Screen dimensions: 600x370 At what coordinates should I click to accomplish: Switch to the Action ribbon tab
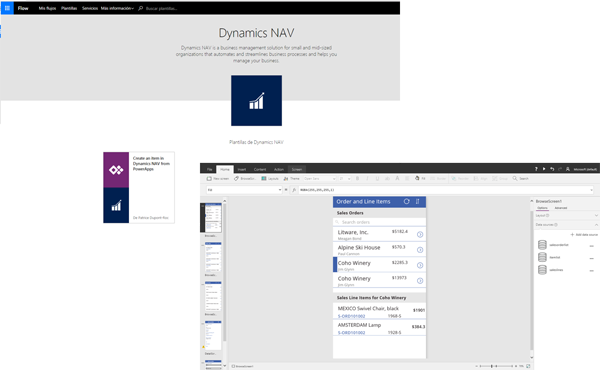click(279, 169)
